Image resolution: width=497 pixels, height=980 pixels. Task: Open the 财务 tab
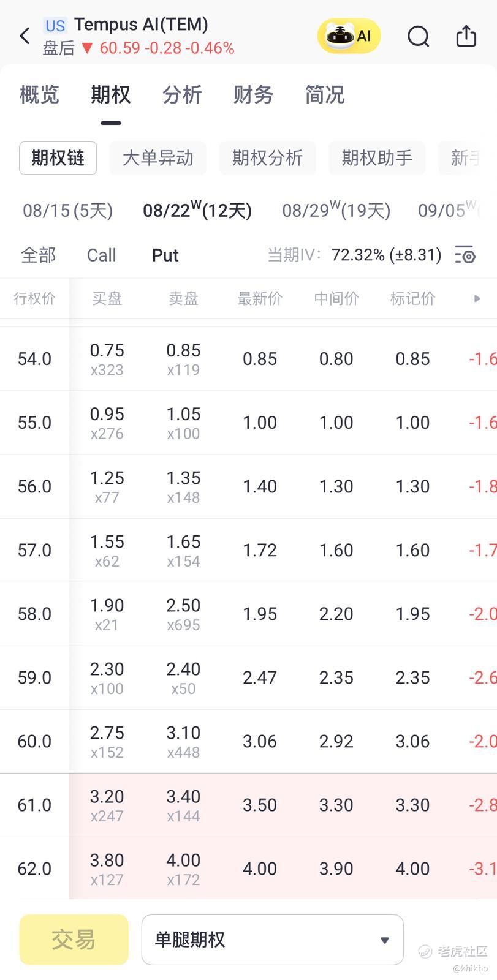click(x=253, y=95)
